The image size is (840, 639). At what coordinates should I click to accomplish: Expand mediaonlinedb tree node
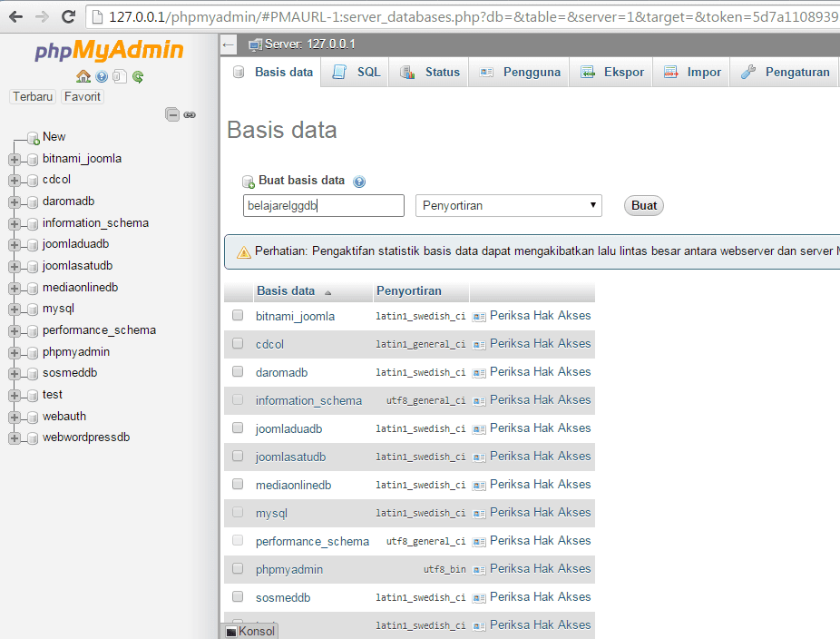coord(15,288)
